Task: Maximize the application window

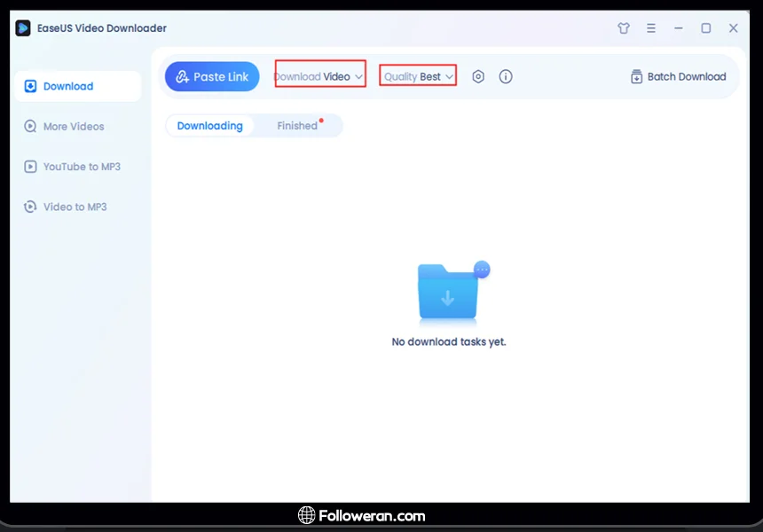Action: click(706, 28)
